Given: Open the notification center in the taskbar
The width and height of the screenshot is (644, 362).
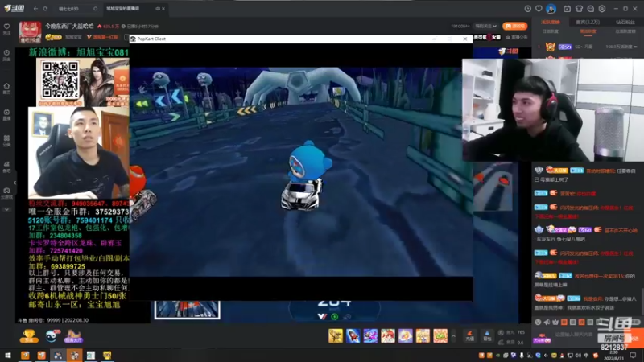Looking at the screenshot, I should (x=633, y=356).
